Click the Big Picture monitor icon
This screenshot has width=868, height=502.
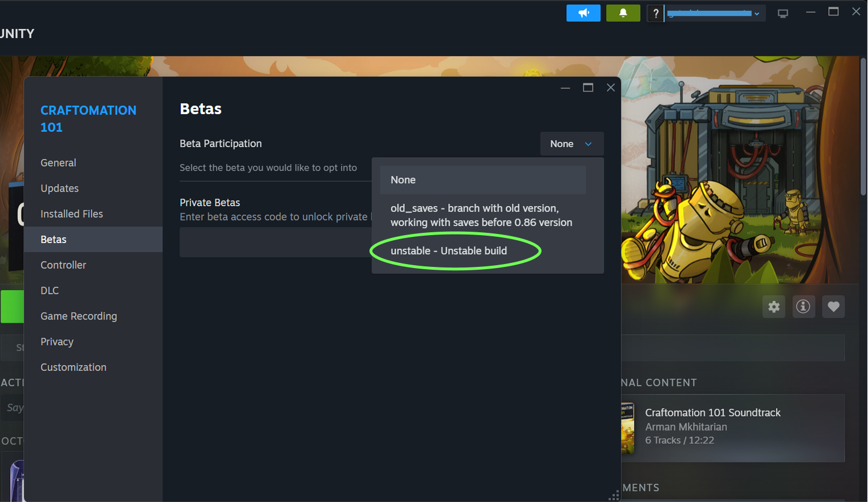pos(783,13)
